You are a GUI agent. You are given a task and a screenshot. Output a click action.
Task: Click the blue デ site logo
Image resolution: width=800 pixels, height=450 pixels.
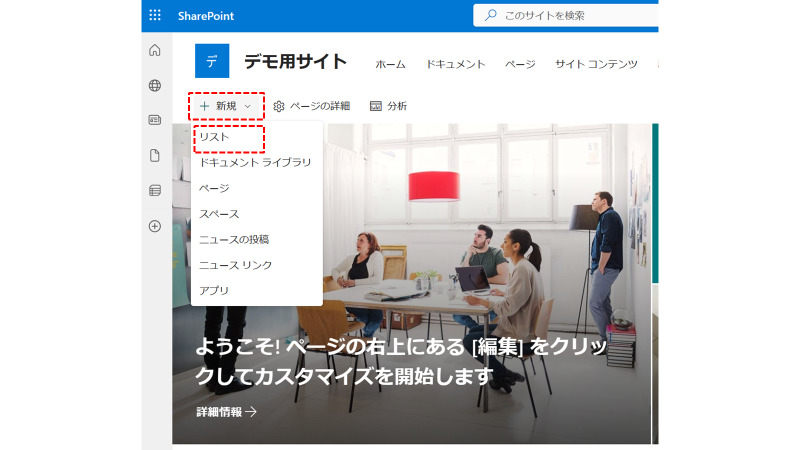pyautogui.click(x=212, y=61)
